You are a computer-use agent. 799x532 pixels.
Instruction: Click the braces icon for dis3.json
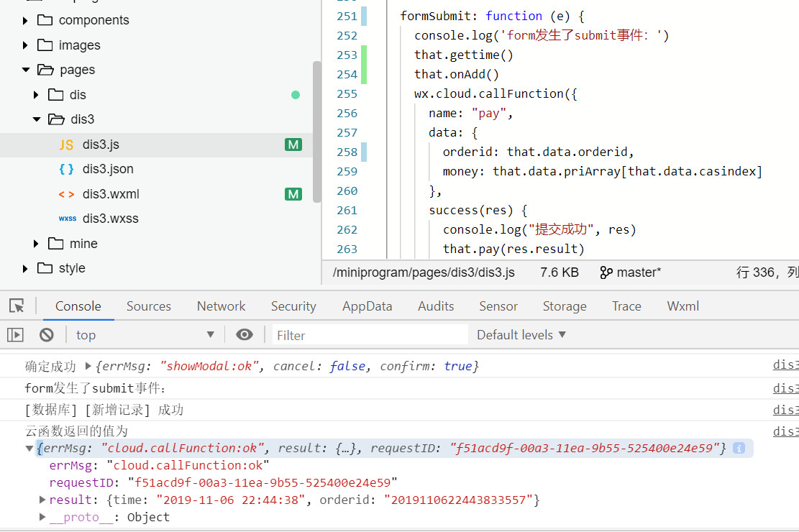pos(66,169)
